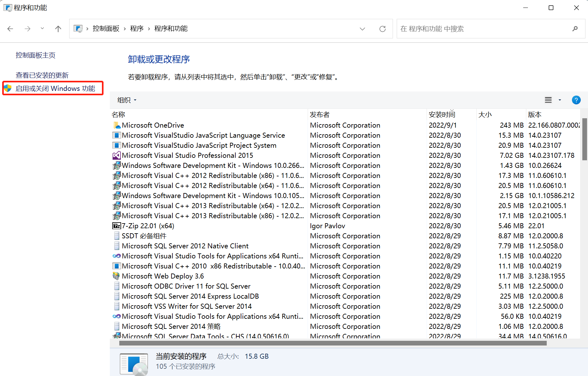The image size is (588, 376).
Task: Select Windows SDK 10.0.266 installer icon
Action: tap(117, 165)
